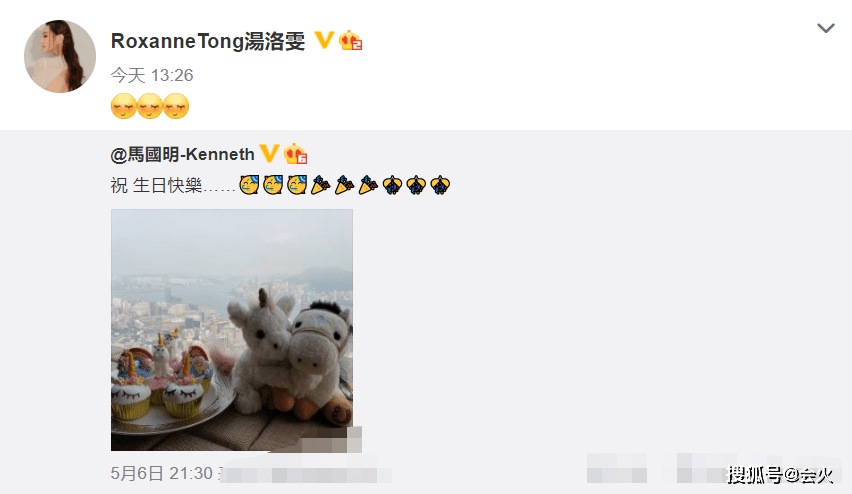Open the @馬國明-Kenneth profile link
This screenshot has width=852, height=494.
pyautogui.click(x=183, y=154)
